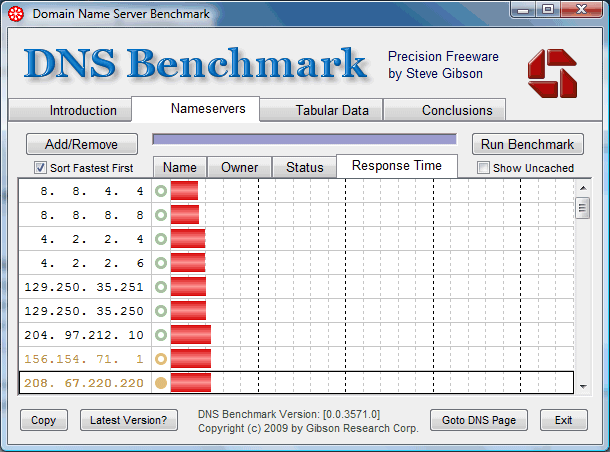Viewport: 610px width, 452px height.
Task: Switch to the Name sub-tab
Action: [180, 167]
